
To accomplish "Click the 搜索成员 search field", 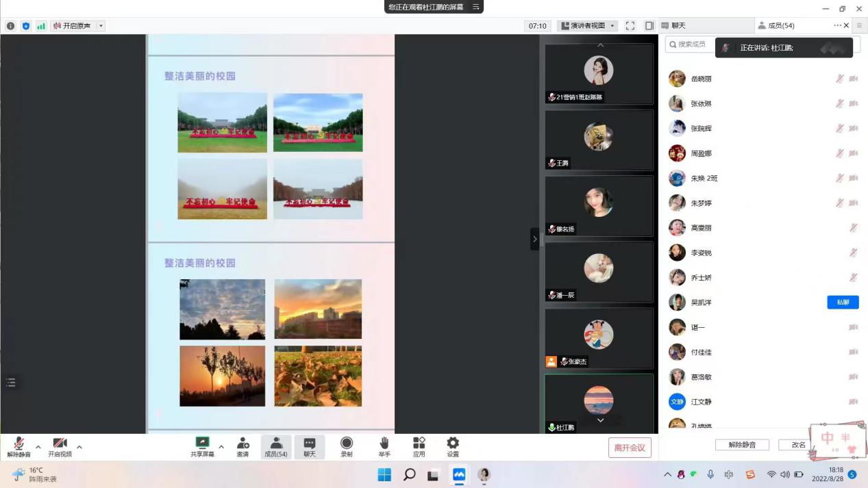I will point(692,44).
